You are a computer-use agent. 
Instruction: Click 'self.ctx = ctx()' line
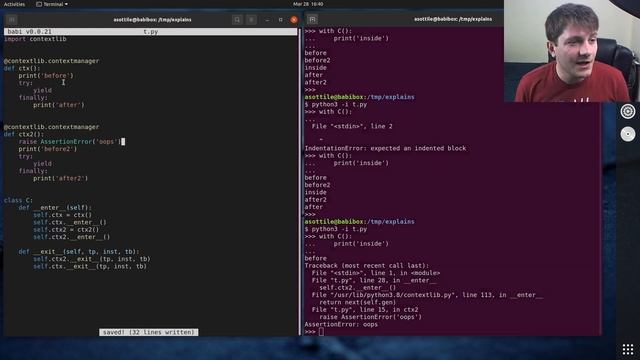[63, 215]
